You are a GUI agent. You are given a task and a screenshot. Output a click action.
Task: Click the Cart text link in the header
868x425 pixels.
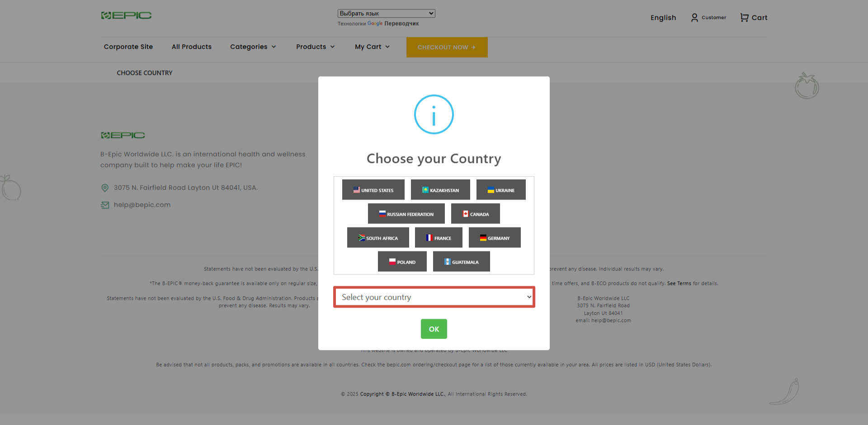(759, 18)
